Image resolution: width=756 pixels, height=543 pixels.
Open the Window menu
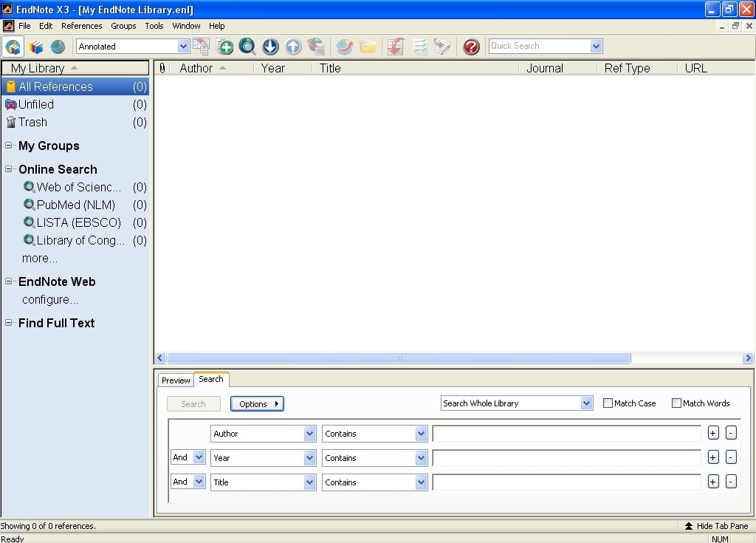186,26
